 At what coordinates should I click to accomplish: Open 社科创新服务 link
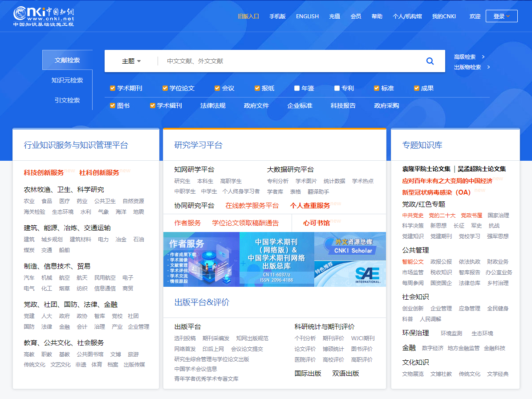coord(99,173)
